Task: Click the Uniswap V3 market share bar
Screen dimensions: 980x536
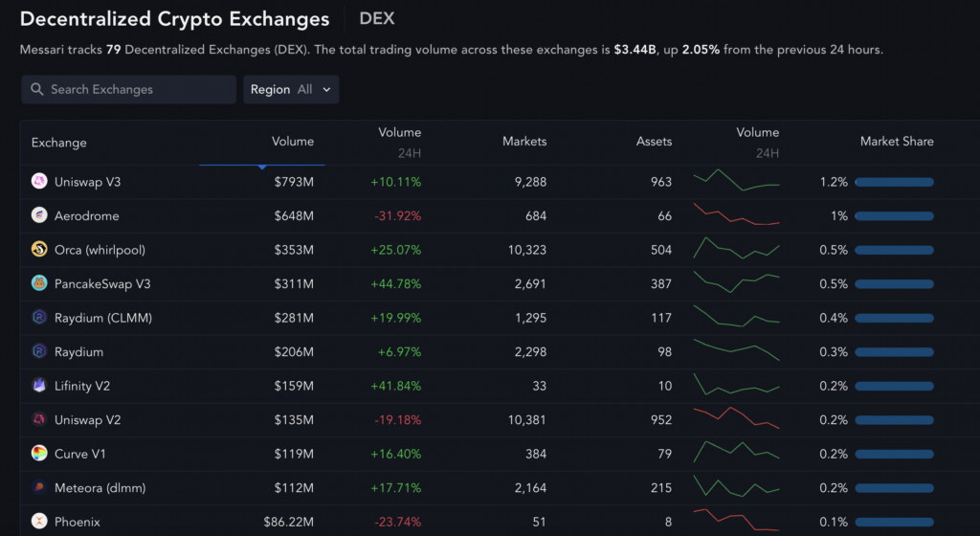Action: [x=895, y=182]
